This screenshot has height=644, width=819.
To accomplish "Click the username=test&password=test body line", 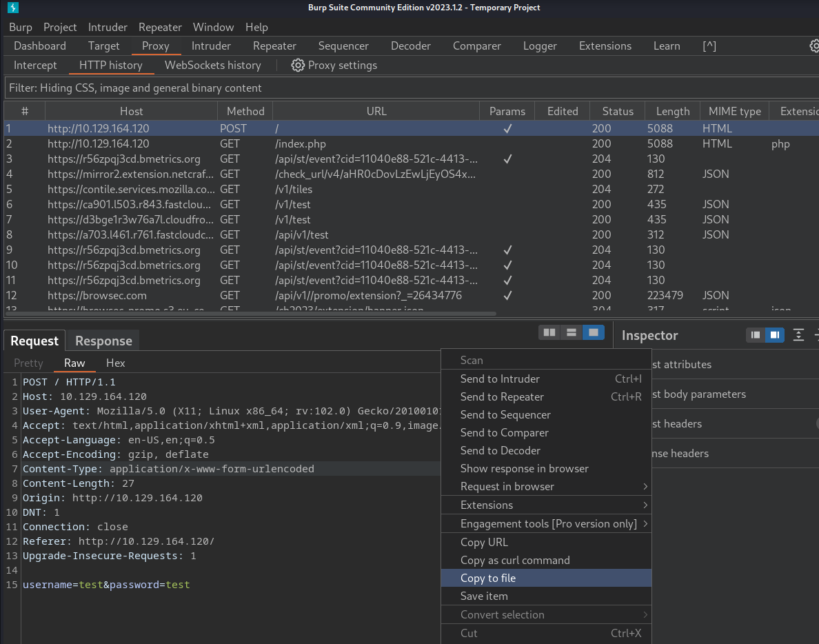I will tap(106, 585).
